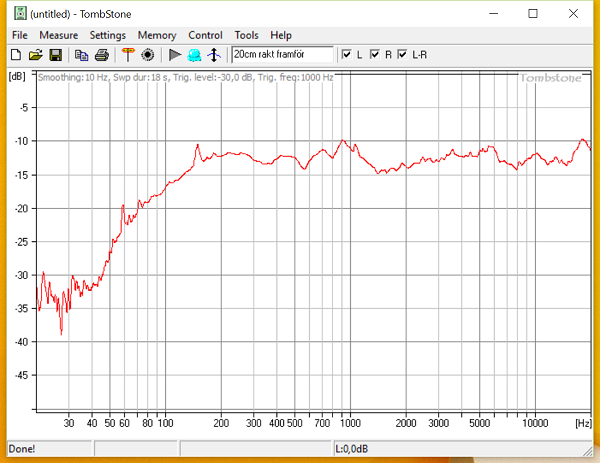Image resolution: width=600 pixels, height=463 pixels.
Task: Open the Settings menu
Action: tap(108, 35)
